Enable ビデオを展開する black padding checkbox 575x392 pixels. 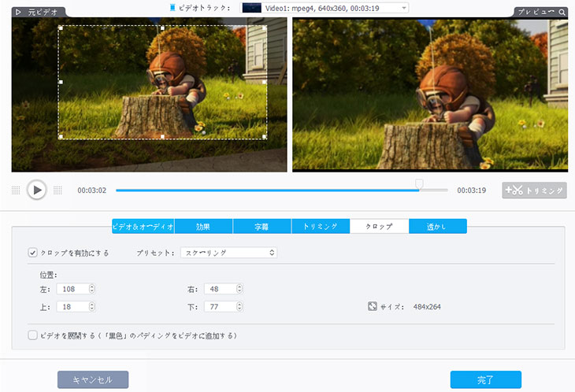pos(32,335)
